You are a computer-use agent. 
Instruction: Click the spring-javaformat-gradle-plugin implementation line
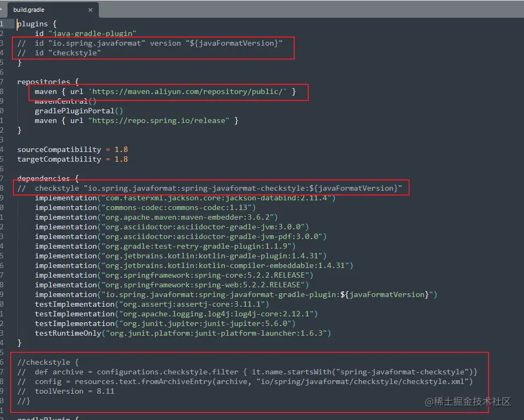click(x=236, y=295)
